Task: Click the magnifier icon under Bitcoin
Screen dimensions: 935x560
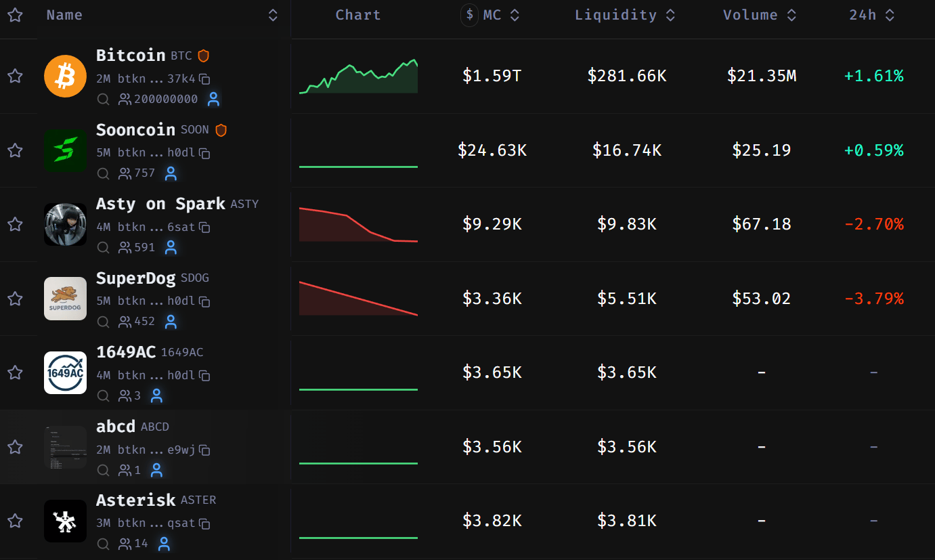Action: 103,100
